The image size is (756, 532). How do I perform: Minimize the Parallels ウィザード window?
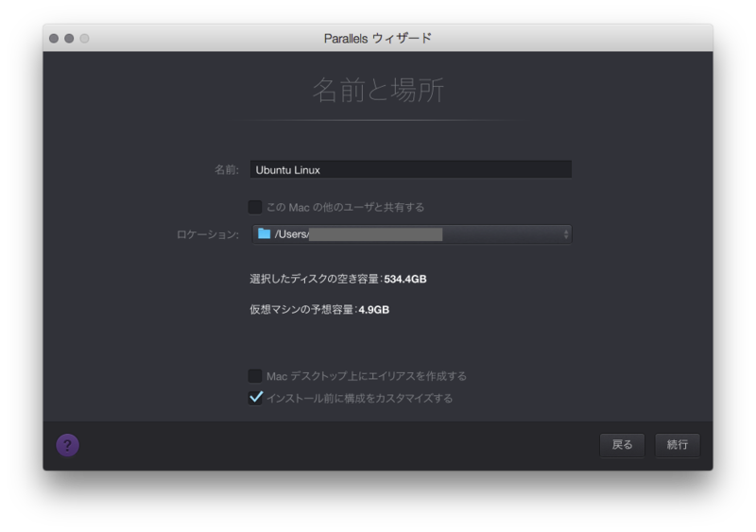point(69,38)
